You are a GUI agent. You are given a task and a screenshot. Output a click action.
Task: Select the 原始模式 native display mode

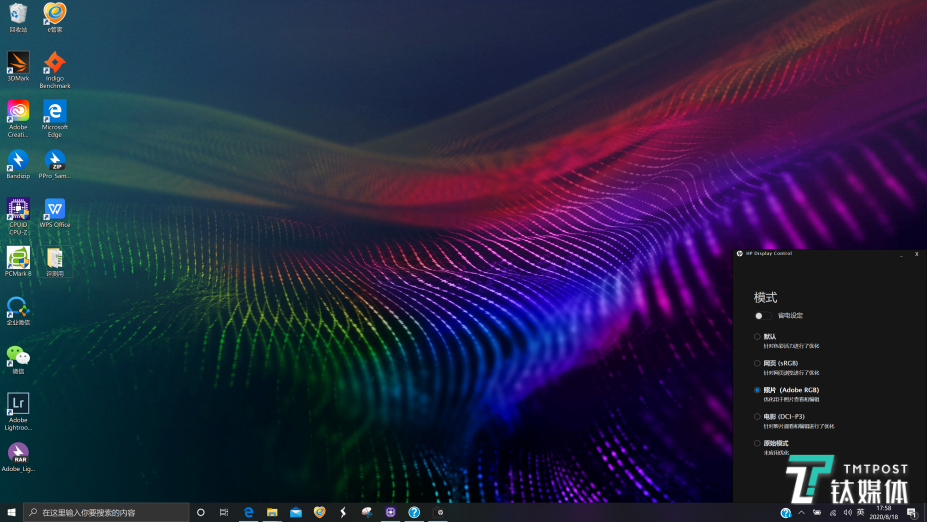point(758,443)
